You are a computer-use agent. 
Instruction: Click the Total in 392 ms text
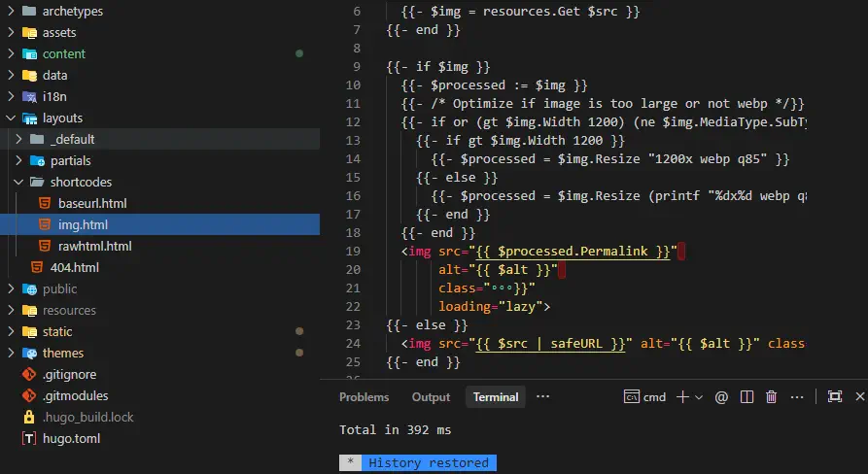[x=396, y=429]
